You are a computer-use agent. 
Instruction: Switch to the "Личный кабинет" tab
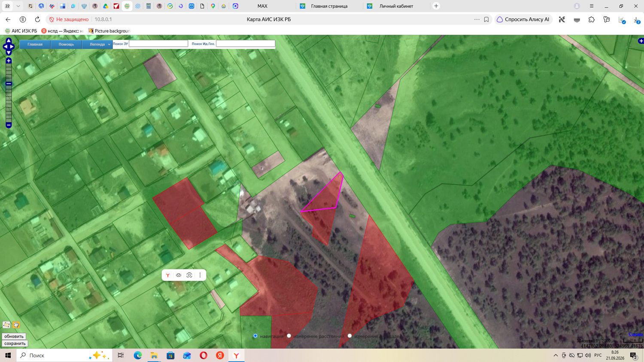(396, 6)
